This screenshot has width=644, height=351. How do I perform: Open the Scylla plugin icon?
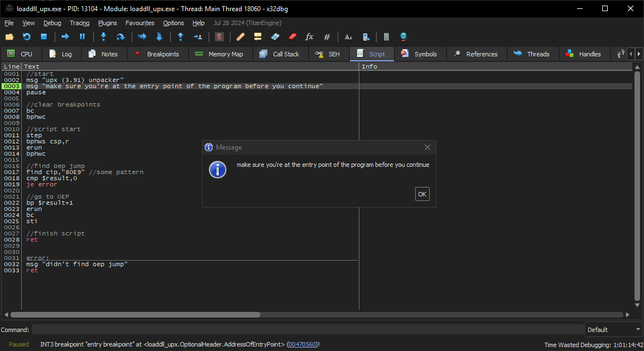(219, 37)
